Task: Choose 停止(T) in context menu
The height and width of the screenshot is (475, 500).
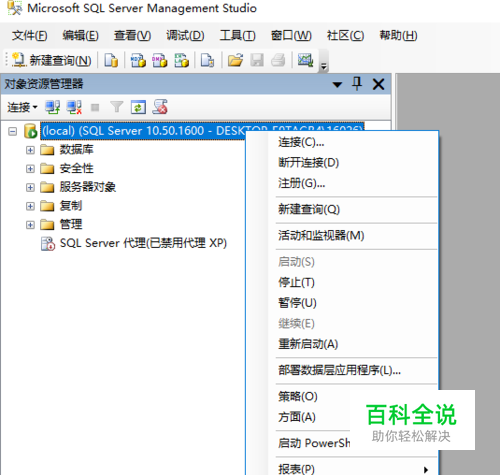Action: pos(342,282)
